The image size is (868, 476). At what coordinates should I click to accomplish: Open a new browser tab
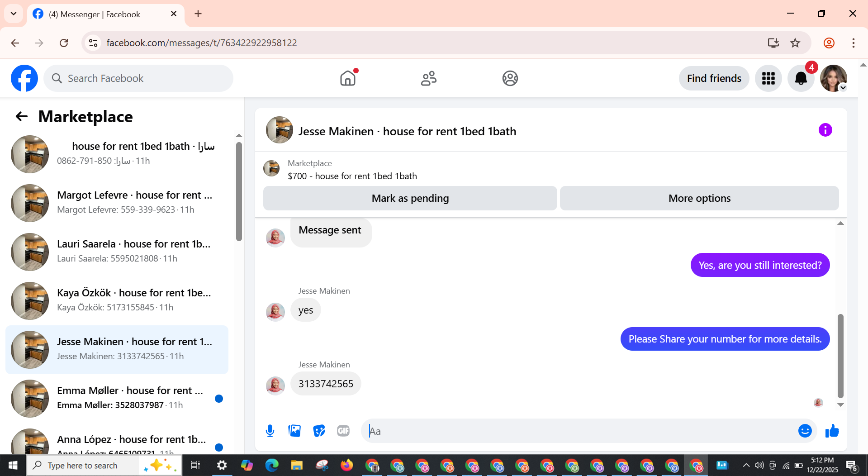[198, 14]
